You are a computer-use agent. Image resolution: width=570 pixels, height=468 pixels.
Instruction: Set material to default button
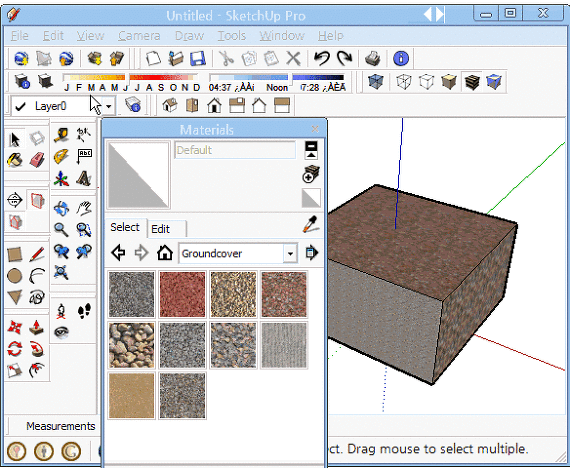coord(311,198)
